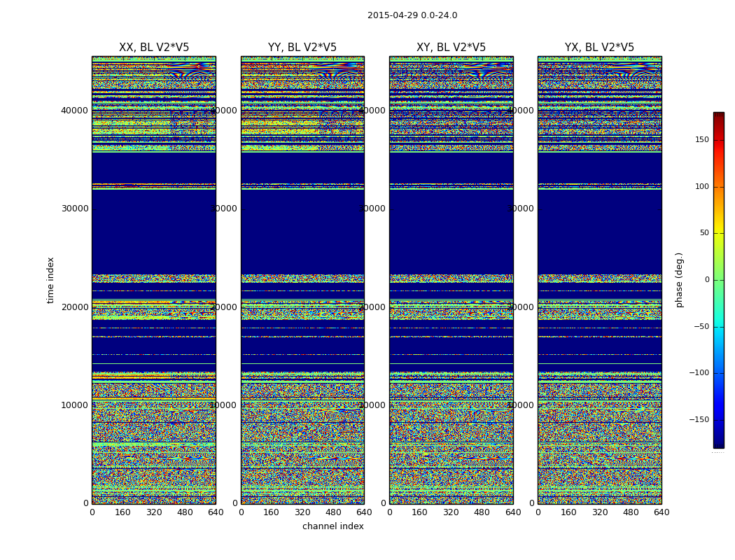Click the 320 channel tick under XX panel
735x560 pixels.
[154, 512]
